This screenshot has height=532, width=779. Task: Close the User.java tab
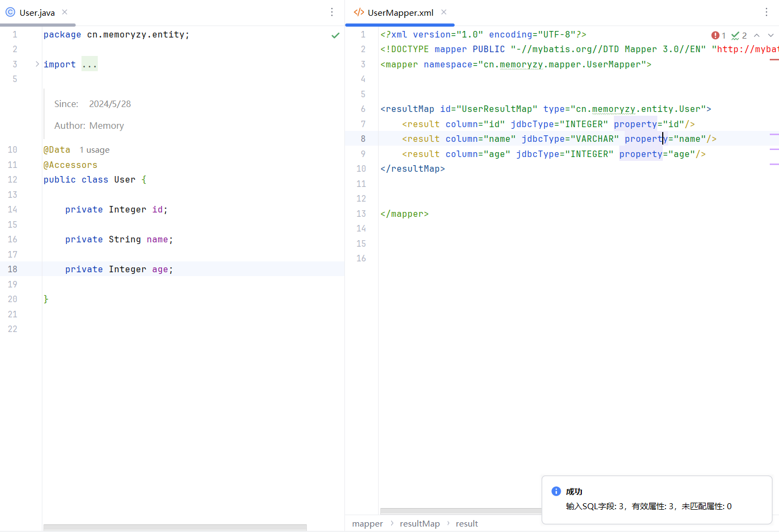[65, 12]
